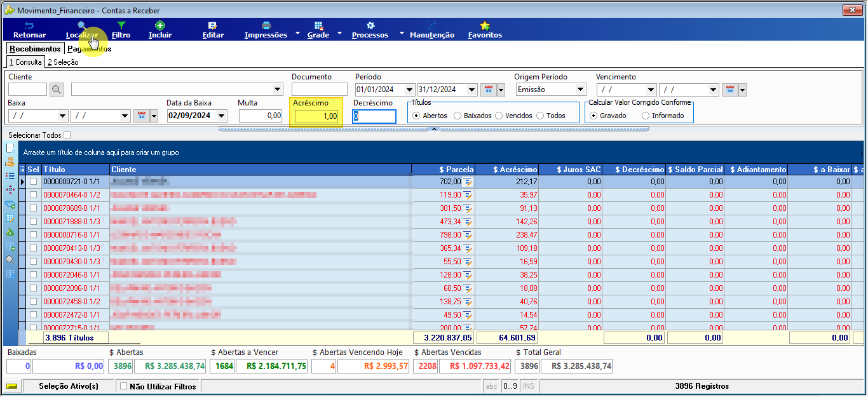The image size is (868, 397).
Task: Open the Data da Baixa 02/09/2024 dropdown
Action: pyautogui.click(x=221, y=116)
